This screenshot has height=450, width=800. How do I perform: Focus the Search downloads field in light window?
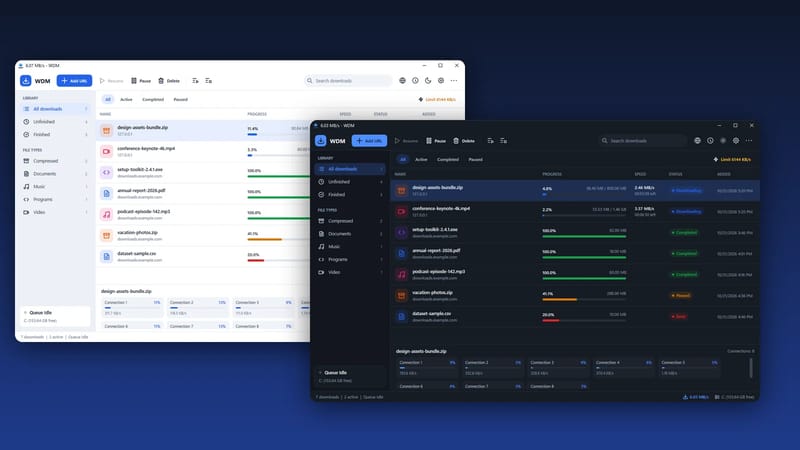(348, 81)
